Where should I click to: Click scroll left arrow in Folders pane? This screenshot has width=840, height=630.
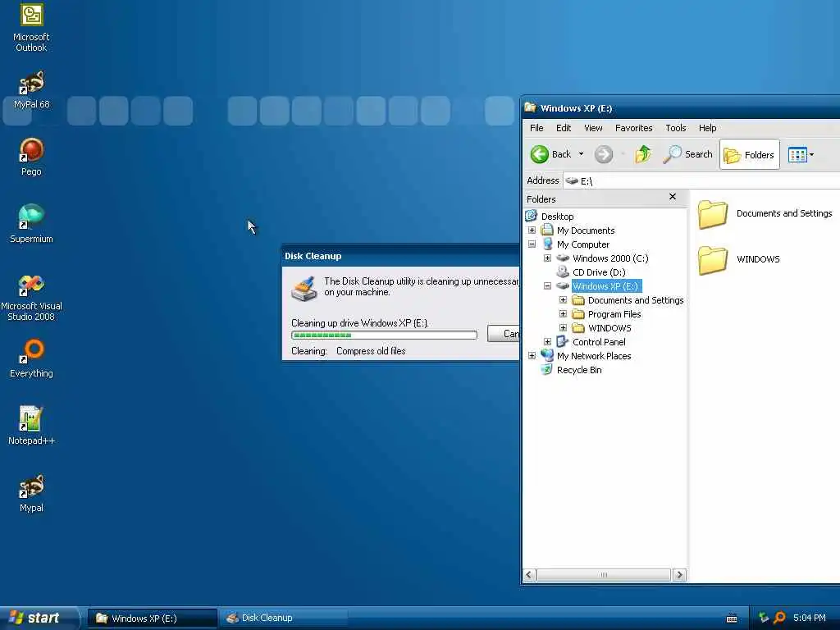529,575
